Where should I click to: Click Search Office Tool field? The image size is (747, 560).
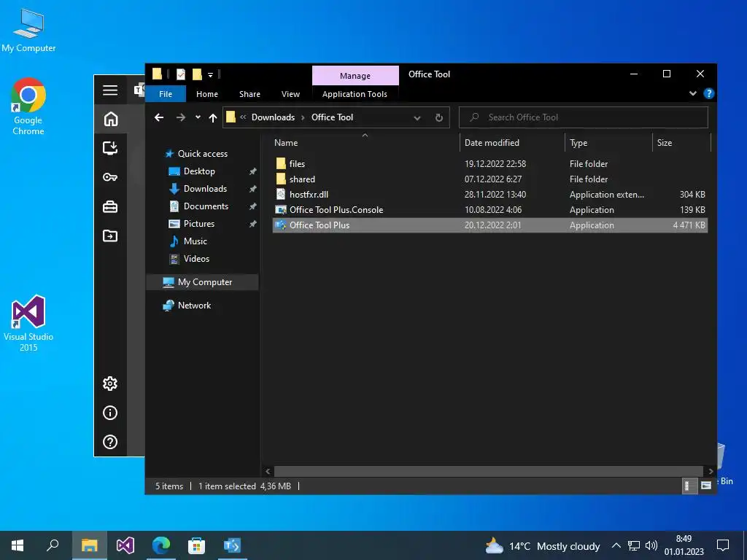point(584,117)
